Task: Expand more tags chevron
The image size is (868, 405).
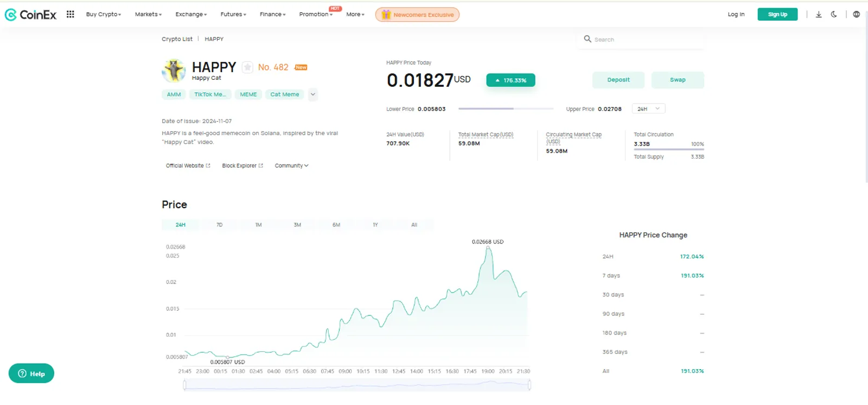Action: [312, 94]
